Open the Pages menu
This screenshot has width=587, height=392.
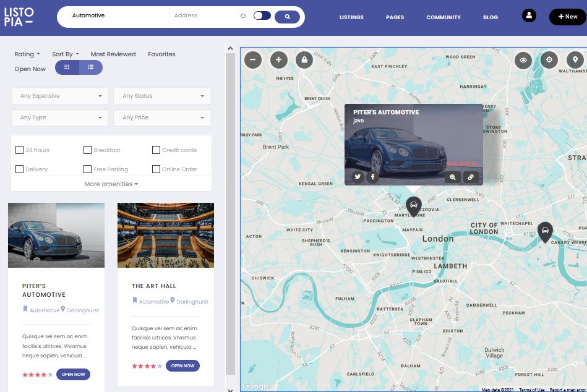point(395,17)
